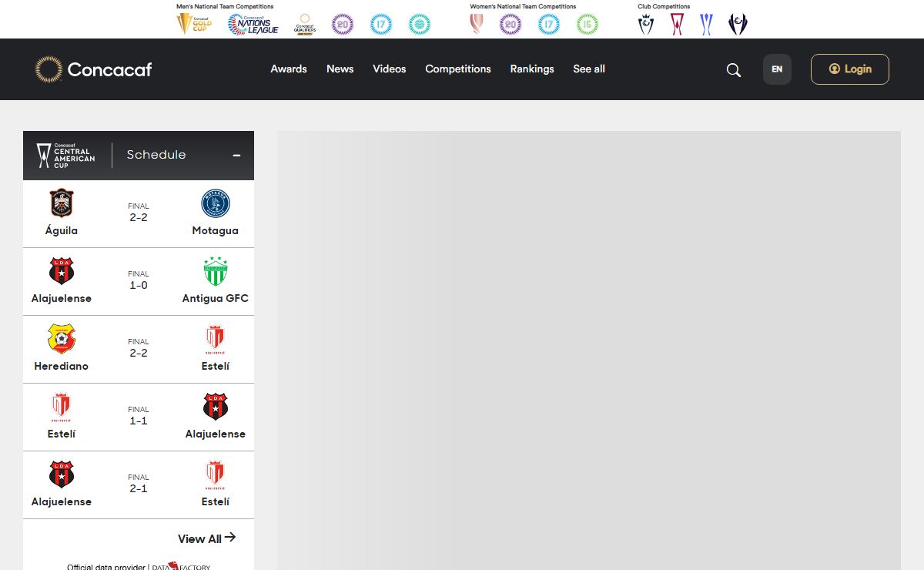Viewport: 924px width, 570px height.
Task: Click the Women's Under-20 purple icon
Action: pyautogui.click(x=510, y=24)
